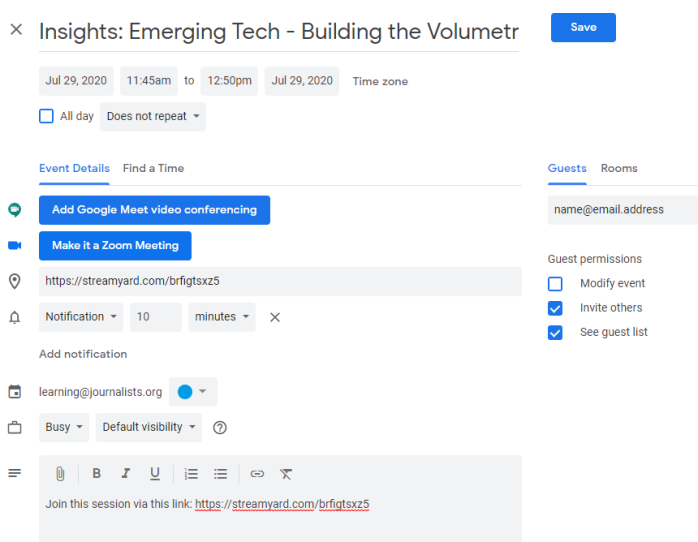Switch to the Rooms tab
The width and height of the screenshot is (698, 542).
[x=619, y=168]
